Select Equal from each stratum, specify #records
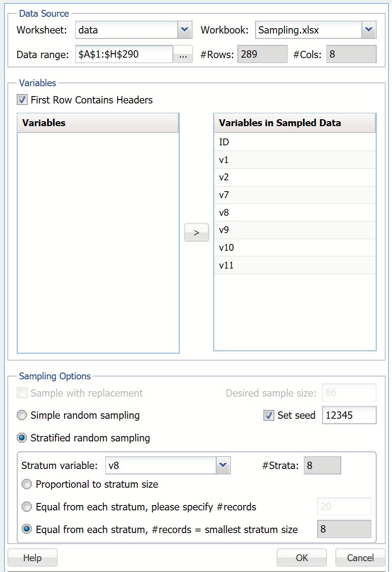 click(27, 506)
